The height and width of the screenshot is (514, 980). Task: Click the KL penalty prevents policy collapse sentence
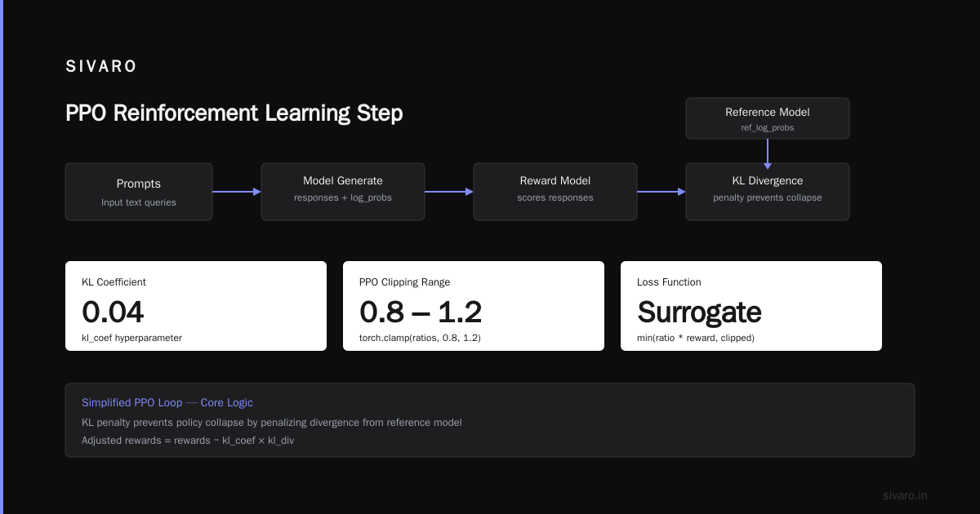click(272, 423)
